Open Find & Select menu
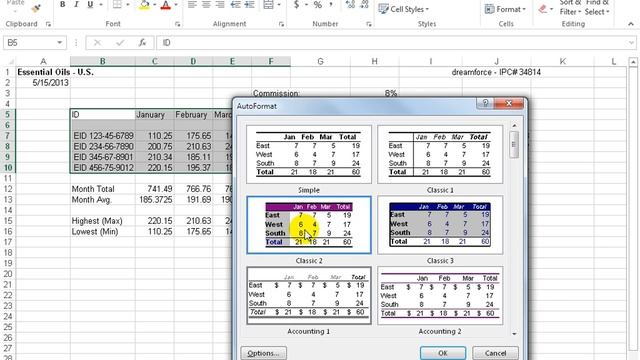640x360 pixels. (597, 8)
